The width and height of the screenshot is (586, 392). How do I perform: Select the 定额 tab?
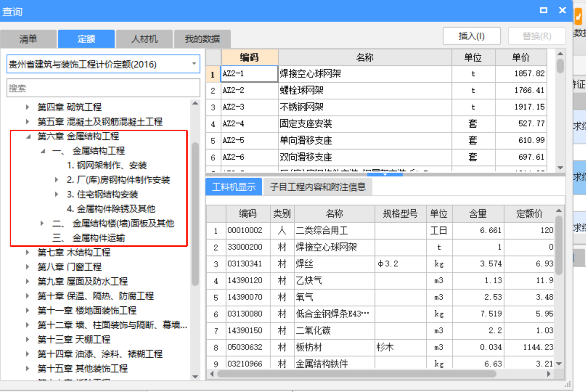click(x=86, y=39)
